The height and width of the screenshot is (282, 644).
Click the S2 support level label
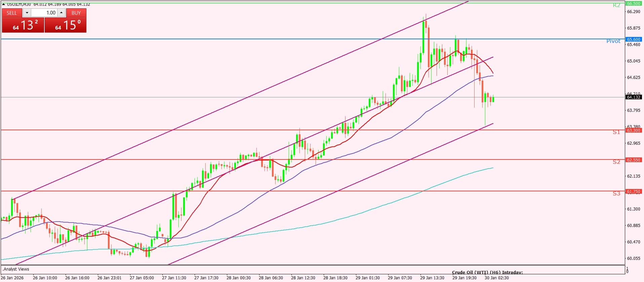click(616, 162)
